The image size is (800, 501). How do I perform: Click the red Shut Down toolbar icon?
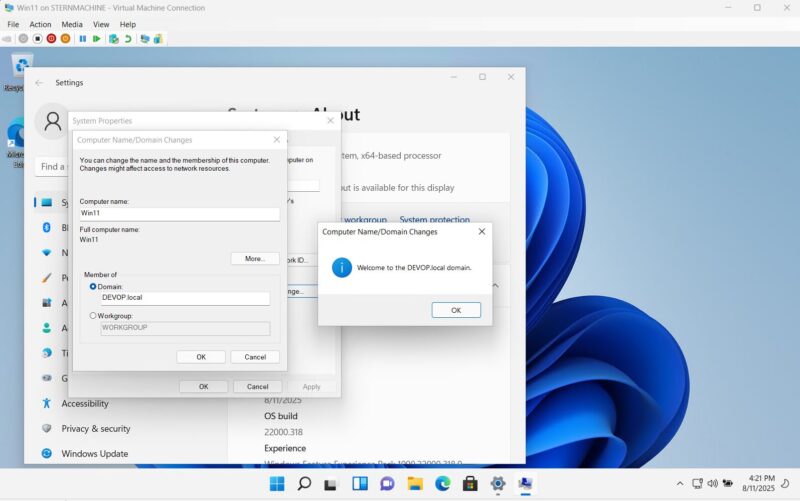[52, 39]
